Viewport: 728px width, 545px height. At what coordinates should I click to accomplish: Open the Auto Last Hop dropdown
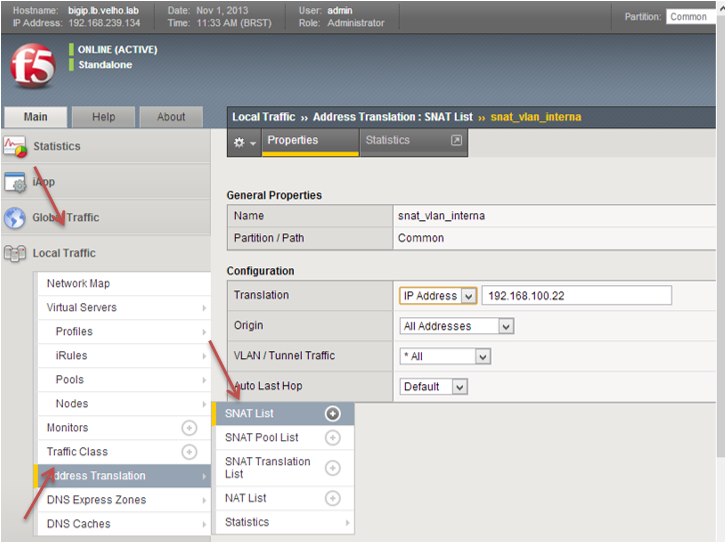434,387
